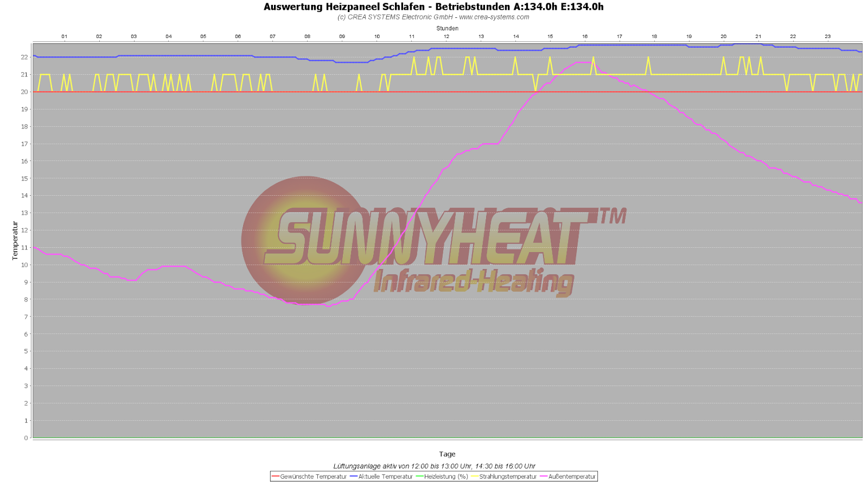Click hour tick label '02'
This screenshot has width=868, height=482.
pos(99,36)
